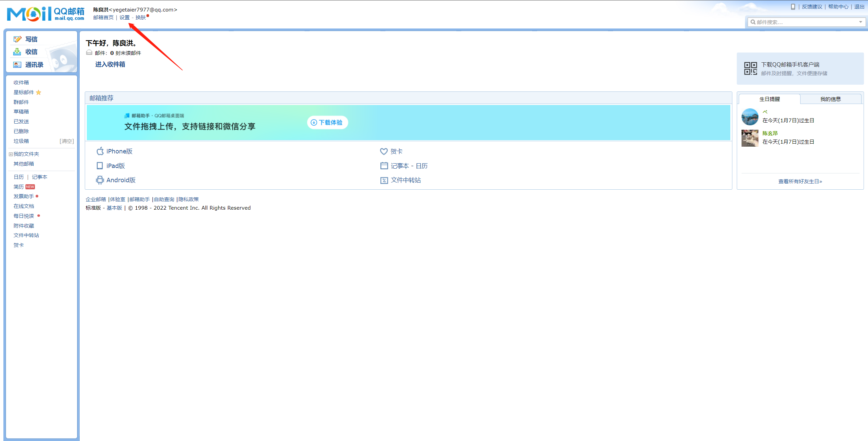Open contacts via the 通讯录 card icon
The width and height of the screenshot is (868, 441).
[x=17, y=65]
